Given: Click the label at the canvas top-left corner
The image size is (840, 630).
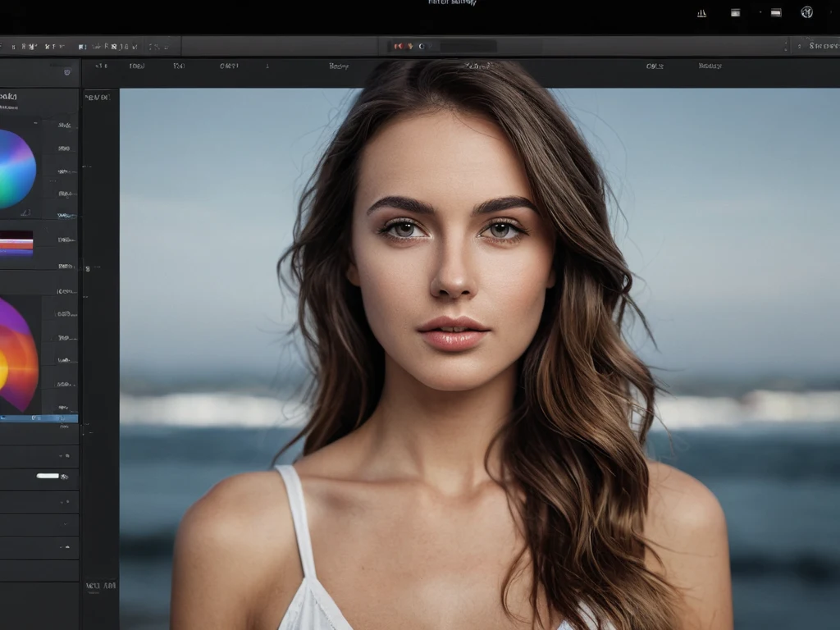Looking at the screenshot, I should [97, 98].
